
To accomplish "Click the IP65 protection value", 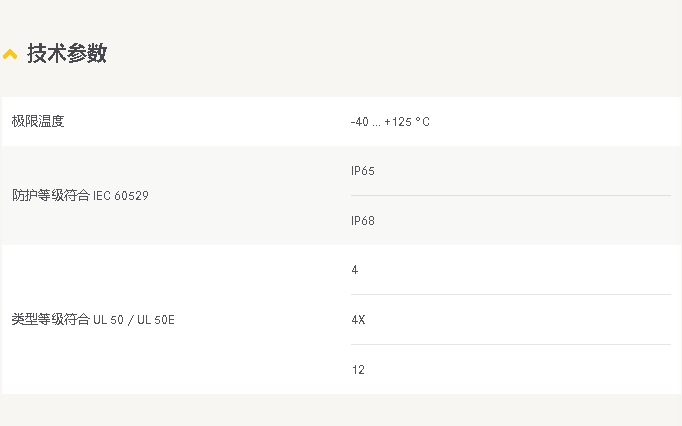I will [363, 171].
